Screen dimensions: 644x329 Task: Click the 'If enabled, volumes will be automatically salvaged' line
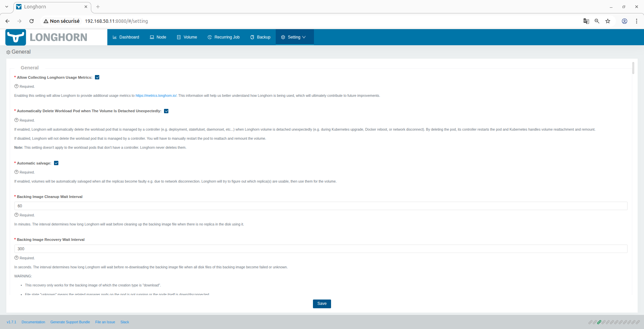[175, 182]
